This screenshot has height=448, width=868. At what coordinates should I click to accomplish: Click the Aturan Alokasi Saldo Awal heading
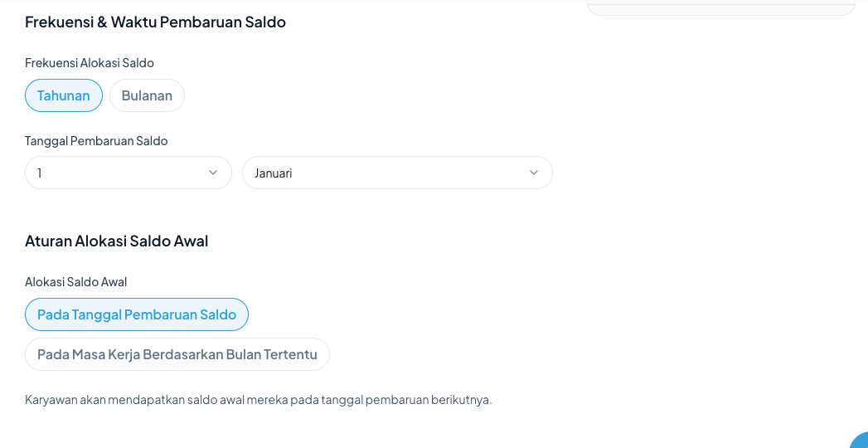[x=116, y=241]
